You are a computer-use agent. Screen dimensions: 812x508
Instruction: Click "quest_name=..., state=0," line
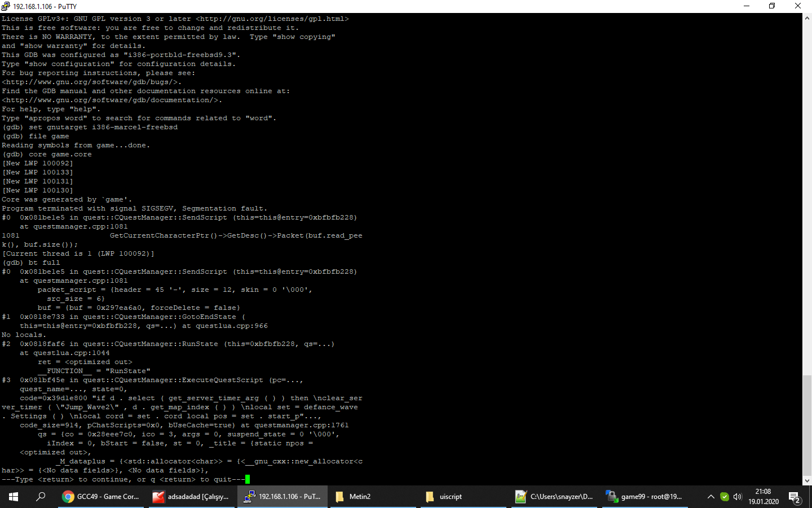74,389
